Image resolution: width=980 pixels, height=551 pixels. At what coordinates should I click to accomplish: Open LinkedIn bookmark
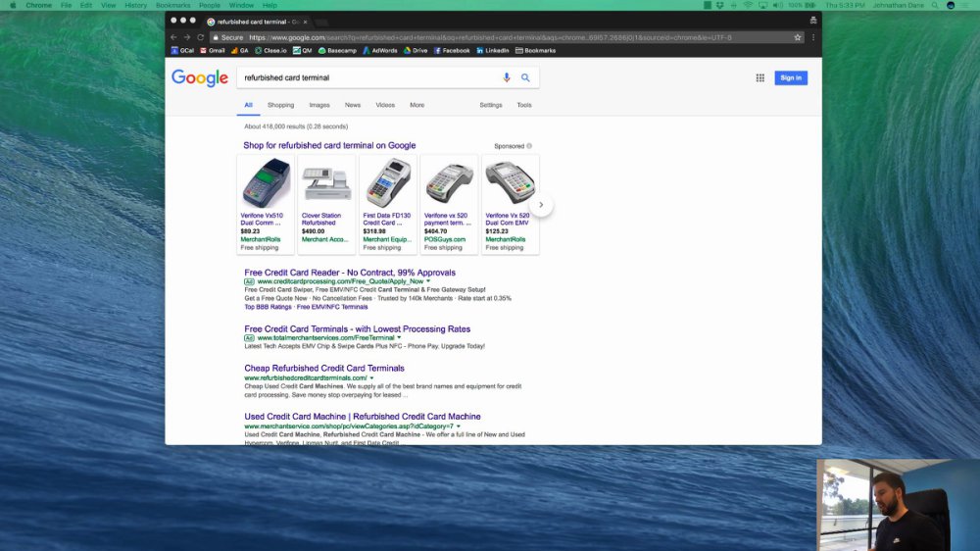[493, 51]
